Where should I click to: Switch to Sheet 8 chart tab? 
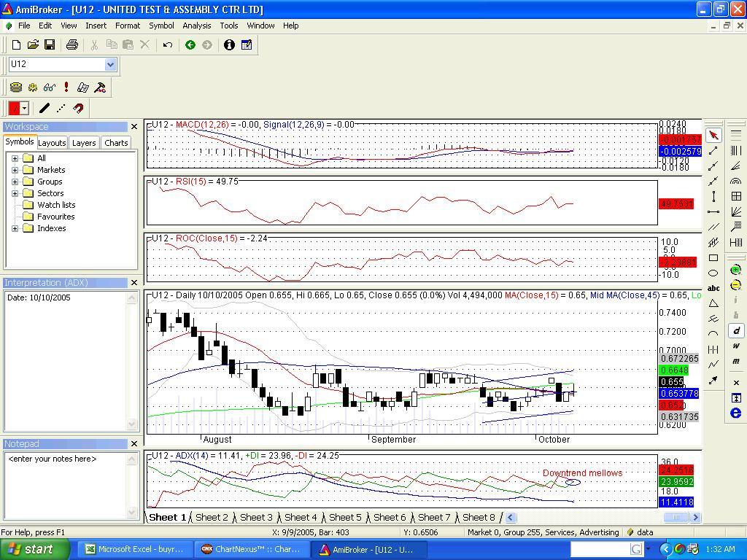479,517
